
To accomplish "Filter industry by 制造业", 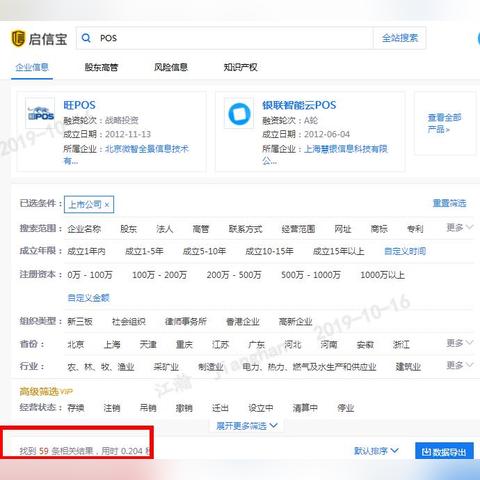I will (211, 367).
